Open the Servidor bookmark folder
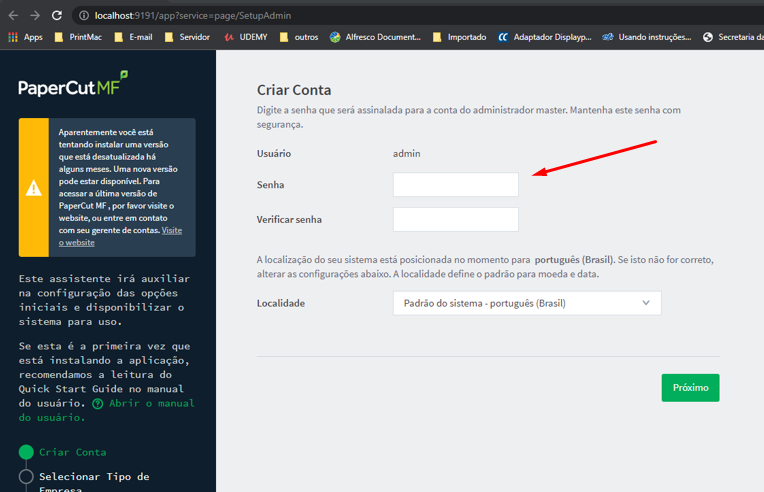Image resolution: width=764 pixels, height=492 pixels. (x=187, y=37)
